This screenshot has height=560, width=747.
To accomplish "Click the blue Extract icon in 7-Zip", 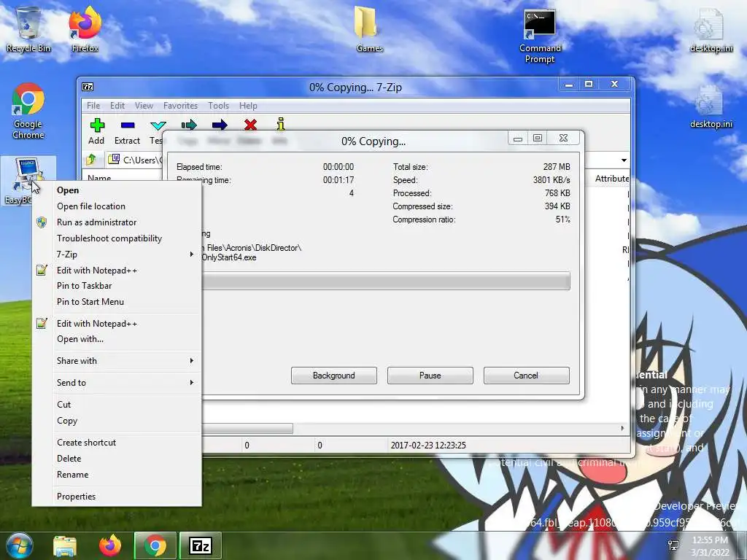I will [x=128, y=125].
